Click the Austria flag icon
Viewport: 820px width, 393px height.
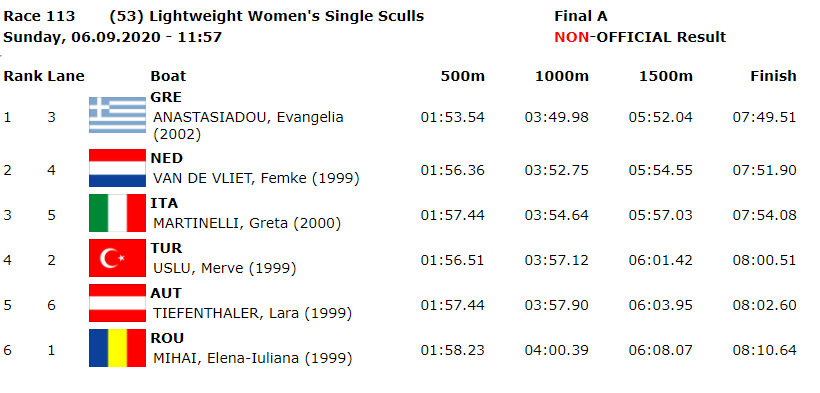[x=117, y=303]
